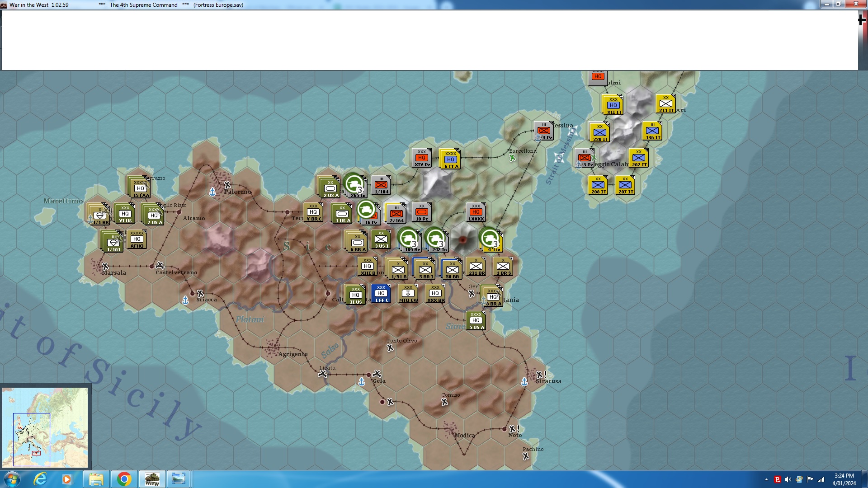The height and width of the screenshot is (488, 868).
Task: Click the War in the West taskbar icon
Action: coord(152,479)
